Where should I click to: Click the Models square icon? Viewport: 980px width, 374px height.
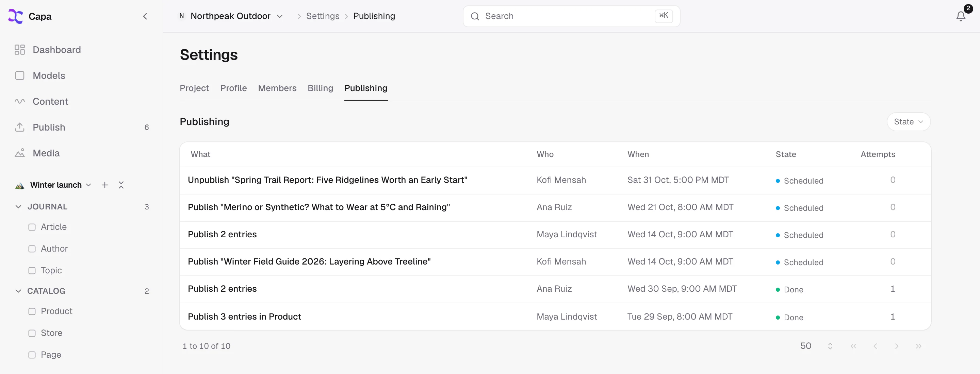(19, 75)
